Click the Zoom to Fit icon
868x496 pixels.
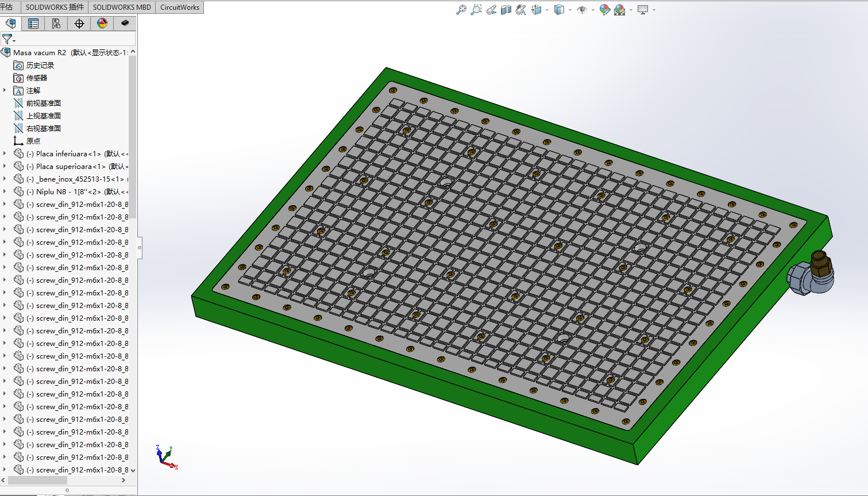point(461,10)
